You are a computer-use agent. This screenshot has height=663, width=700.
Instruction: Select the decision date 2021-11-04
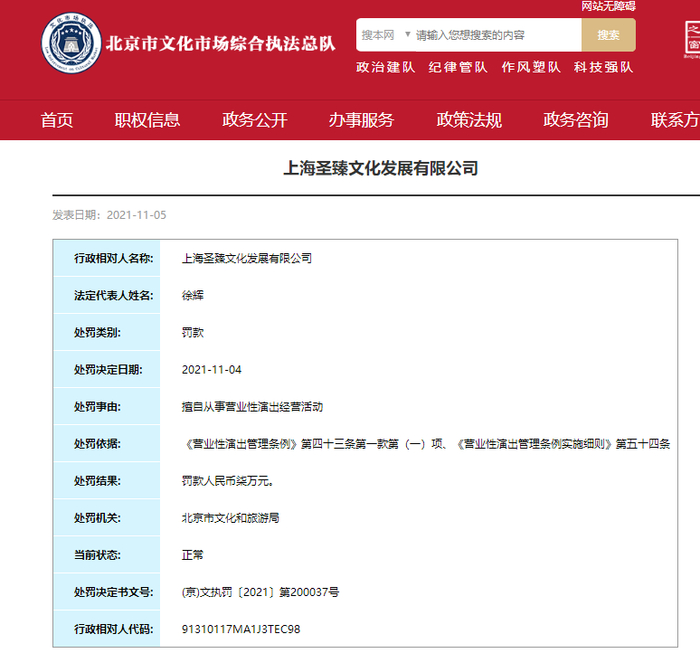[x=212, y=370]
